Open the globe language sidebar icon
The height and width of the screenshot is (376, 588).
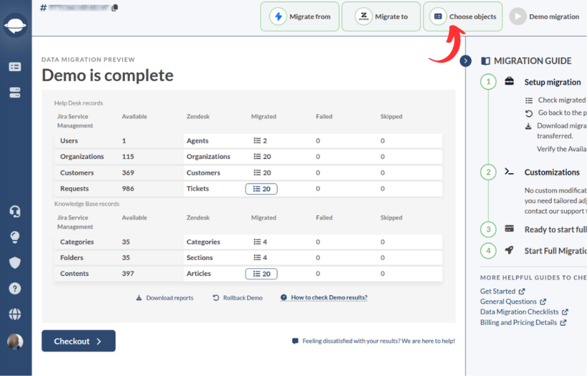[15, 314]
